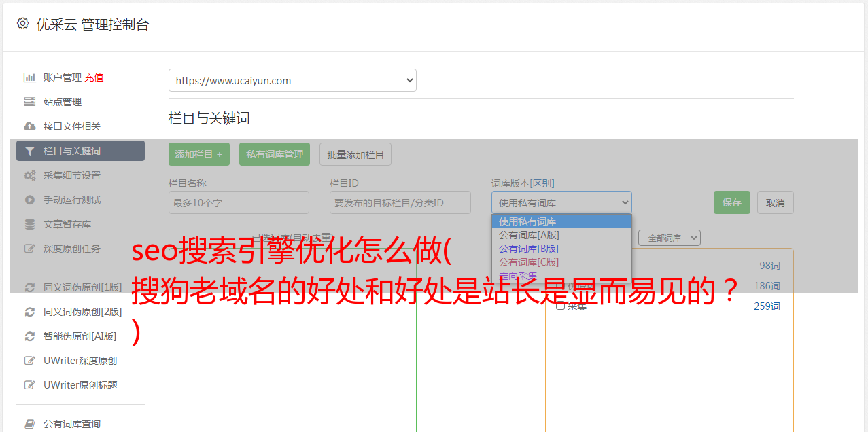868x432 pixels.
Task: Click the 98词 count
Action: pos(769,266)
